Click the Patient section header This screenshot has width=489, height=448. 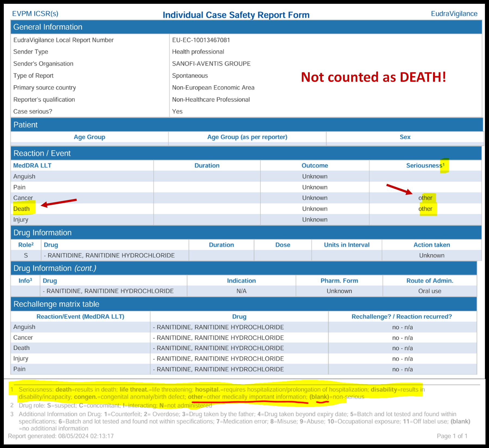click(x=247, y=125)
